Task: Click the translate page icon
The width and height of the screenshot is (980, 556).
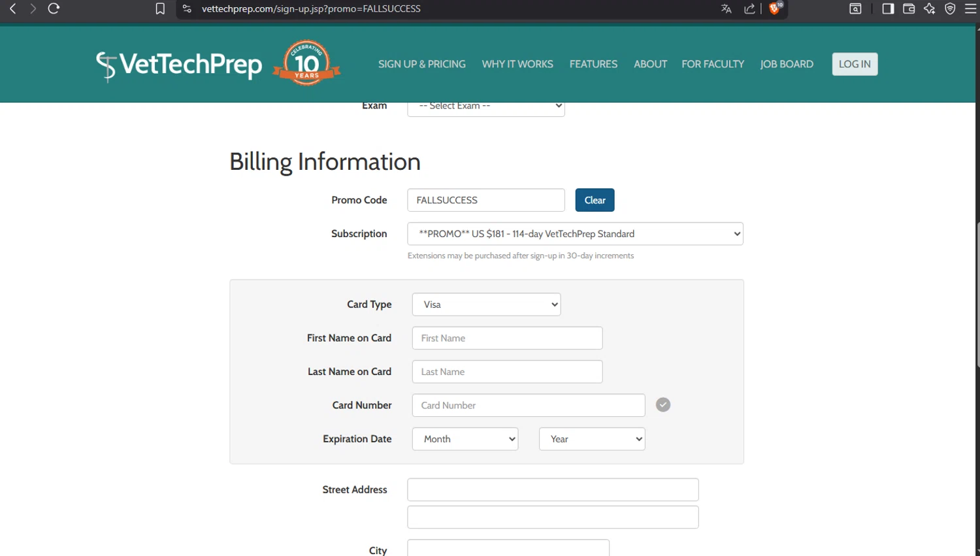Action: [726, 8]
